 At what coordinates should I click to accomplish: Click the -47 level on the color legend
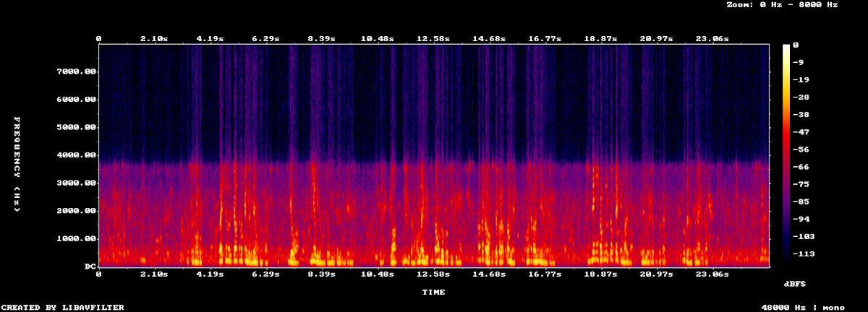[x=801, y=132]
